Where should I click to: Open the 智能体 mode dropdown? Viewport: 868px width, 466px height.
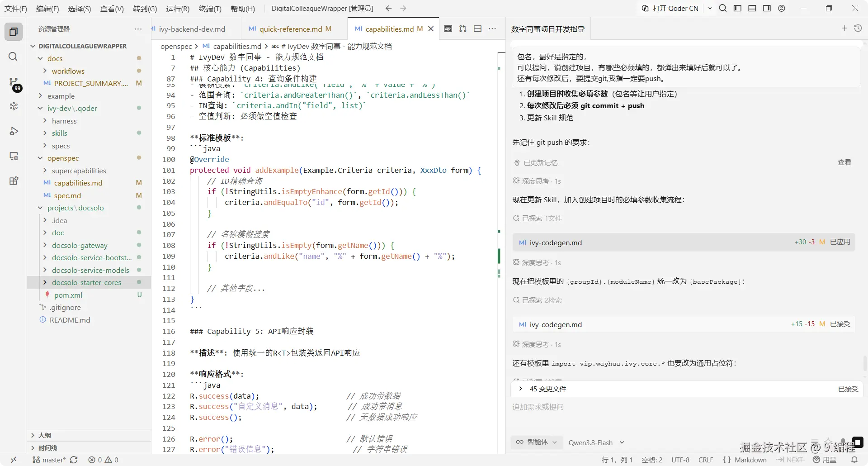coord(537,442)
